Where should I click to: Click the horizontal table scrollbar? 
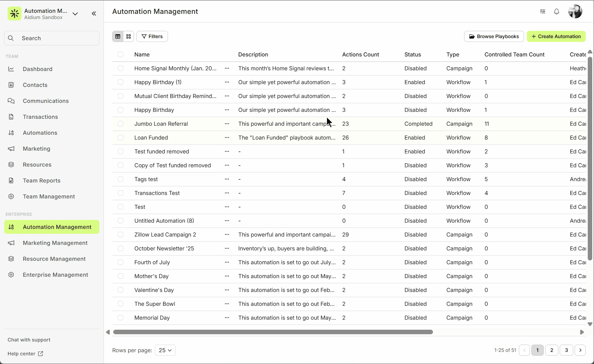coord(273,332)
